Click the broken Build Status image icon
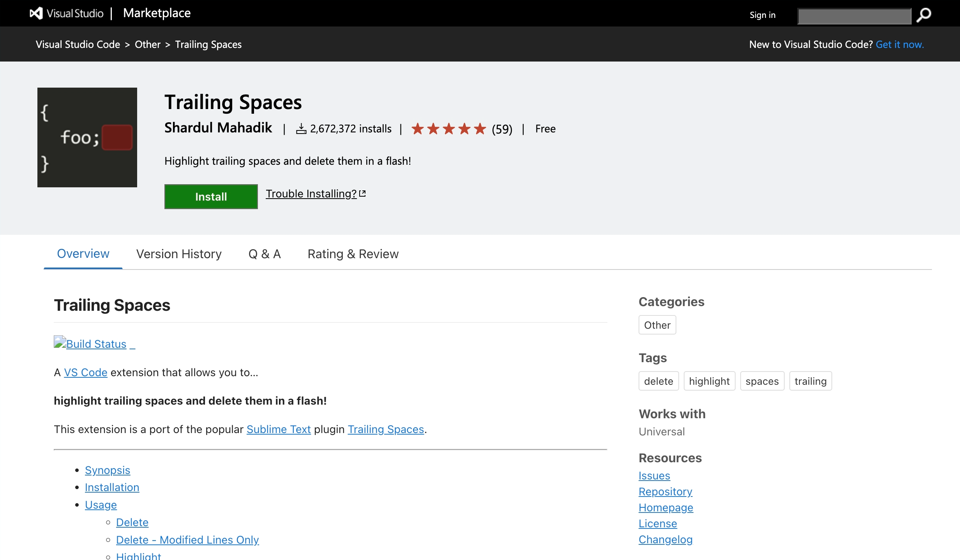 [60, 342]
